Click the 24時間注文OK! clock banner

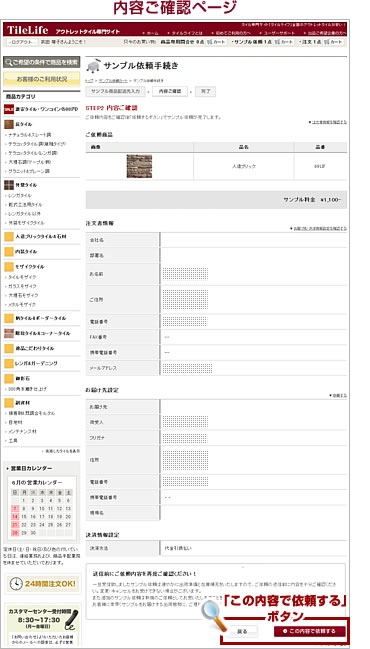click(x=42, y=584)
